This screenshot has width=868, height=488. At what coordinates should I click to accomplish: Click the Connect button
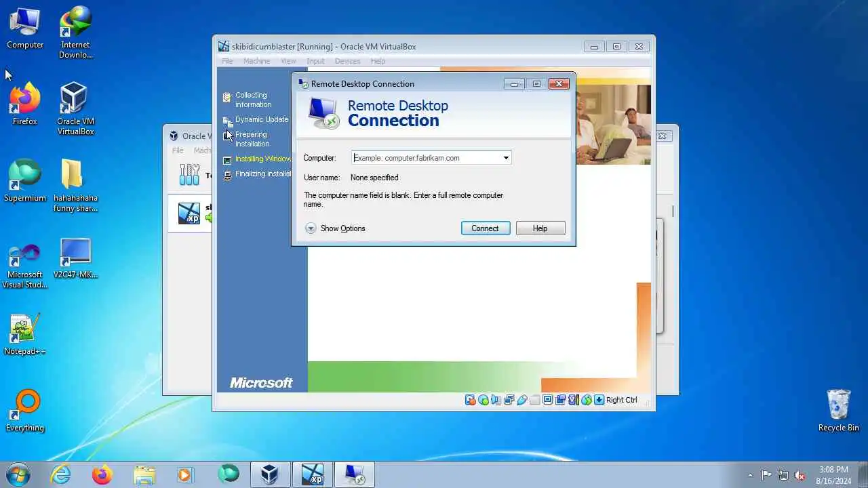click(x=485, y=228)
